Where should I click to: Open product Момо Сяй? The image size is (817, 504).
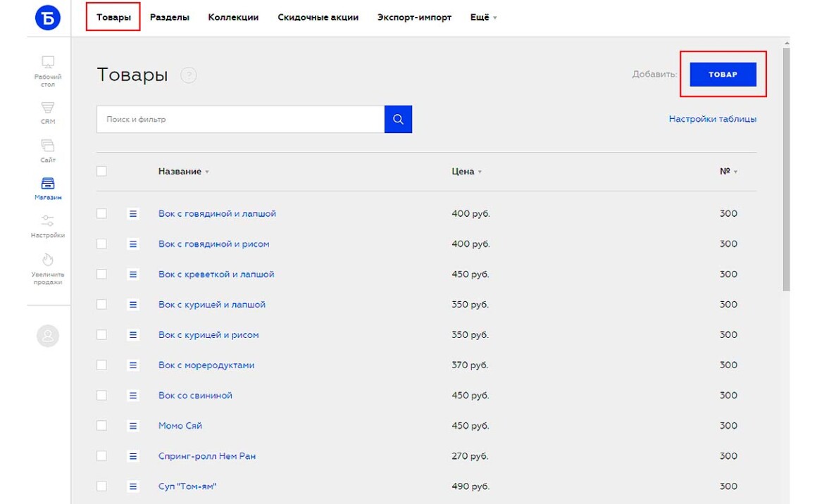(x=180, y=426)
